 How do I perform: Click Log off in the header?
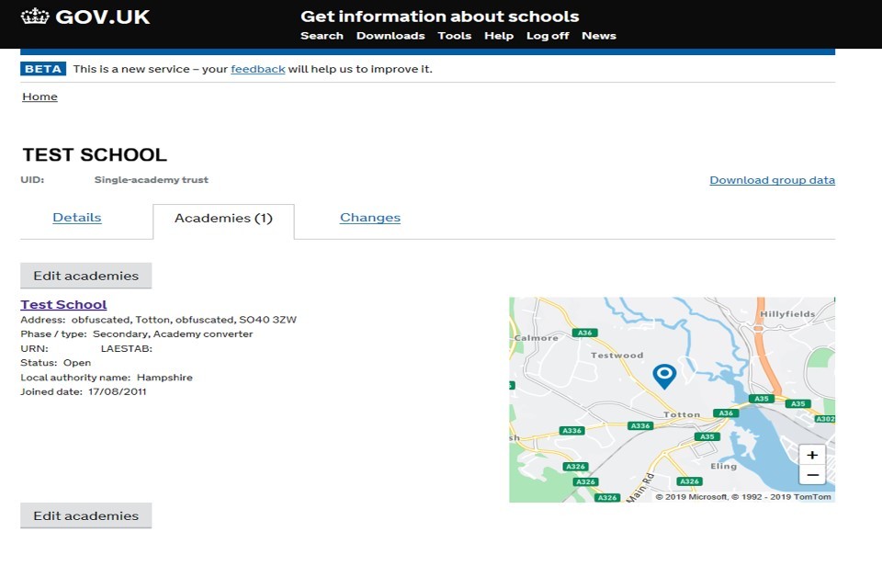point(548,36)
